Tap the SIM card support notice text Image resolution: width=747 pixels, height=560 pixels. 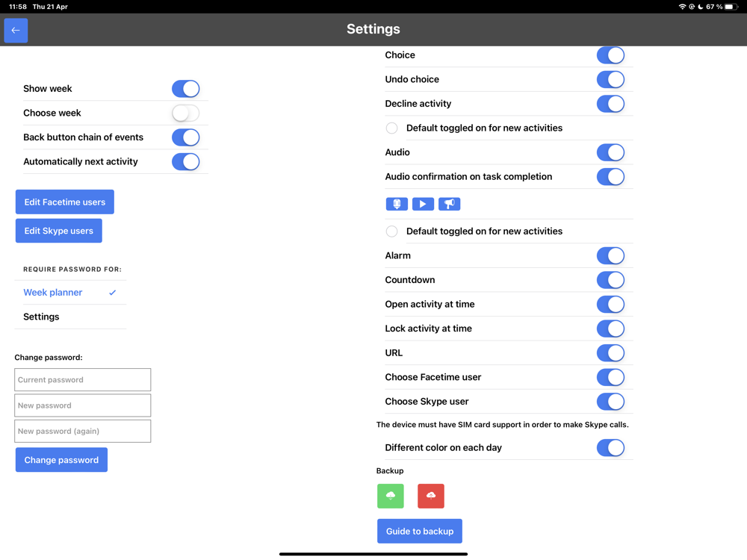502,425
